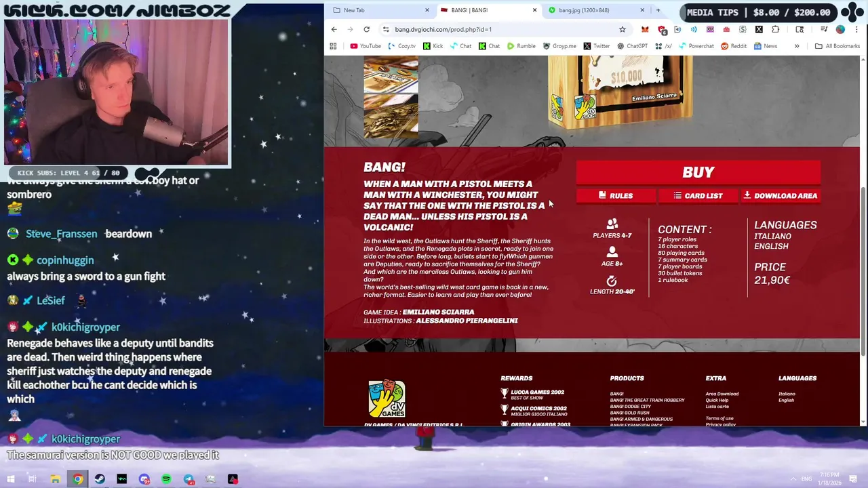Click the red BUY button
This screenshot has width=868, height=488.
coord(698,172)
